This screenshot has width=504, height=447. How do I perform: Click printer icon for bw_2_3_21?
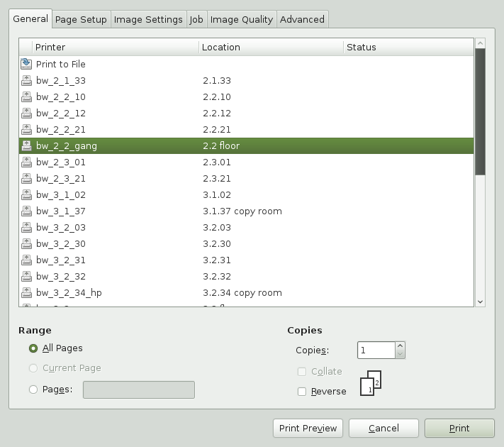pyautogui.click(x=26, y=178)
